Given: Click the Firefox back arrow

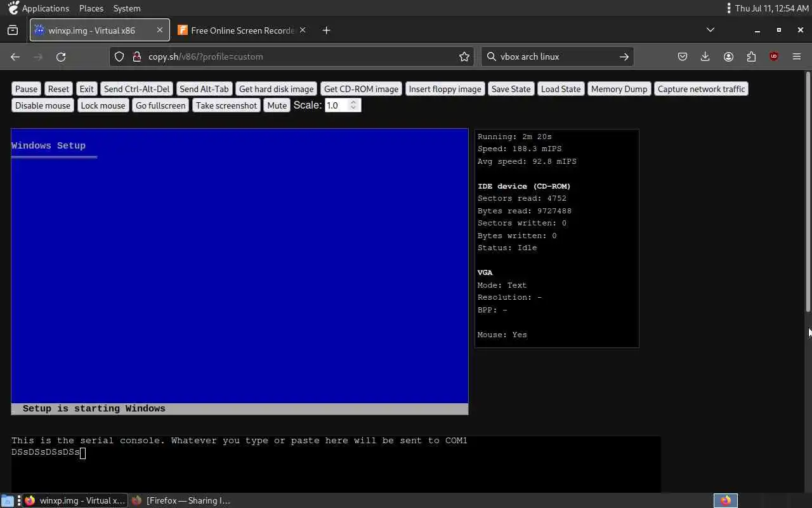Looking at the screenshot, I should (x=15, y=57).
